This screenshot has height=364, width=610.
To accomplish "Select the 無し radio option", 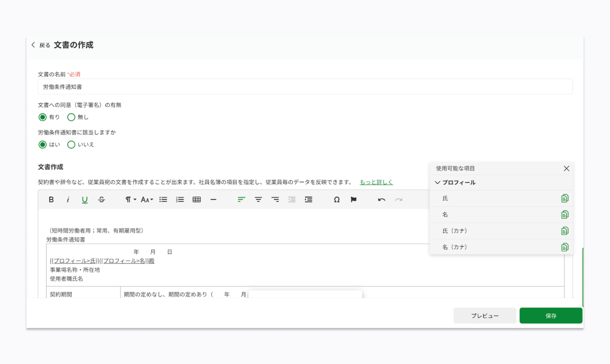I will [x=71, y=117].
